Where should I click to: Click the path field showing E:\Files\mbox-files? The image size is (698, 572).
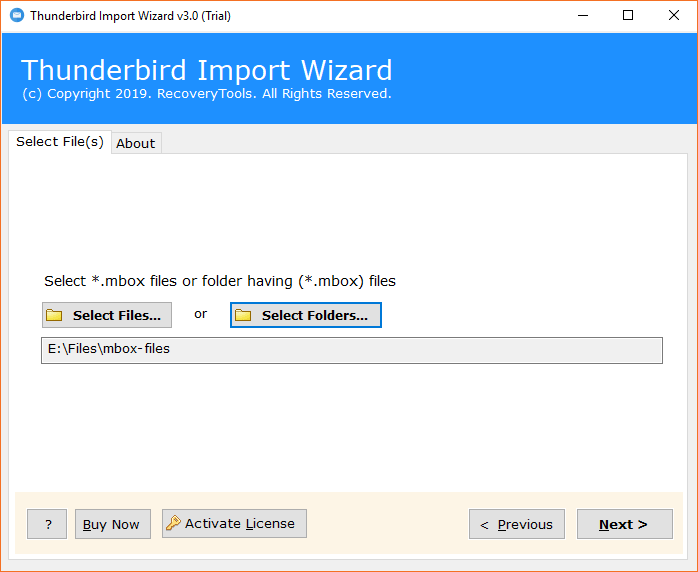click(x=352, y=350)
